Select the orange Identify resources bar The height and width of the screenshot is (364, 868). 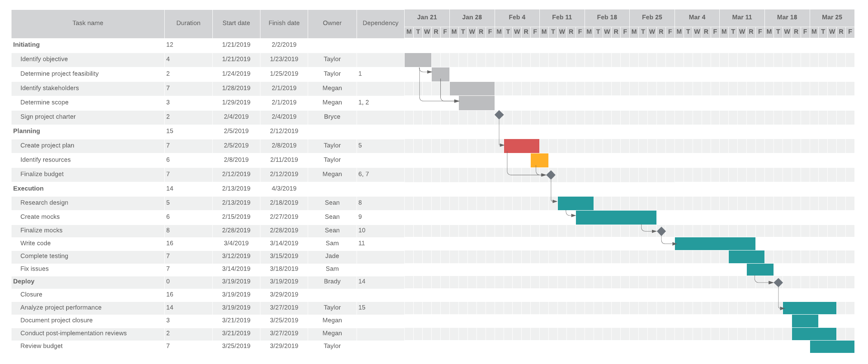(x=539, y=160)
